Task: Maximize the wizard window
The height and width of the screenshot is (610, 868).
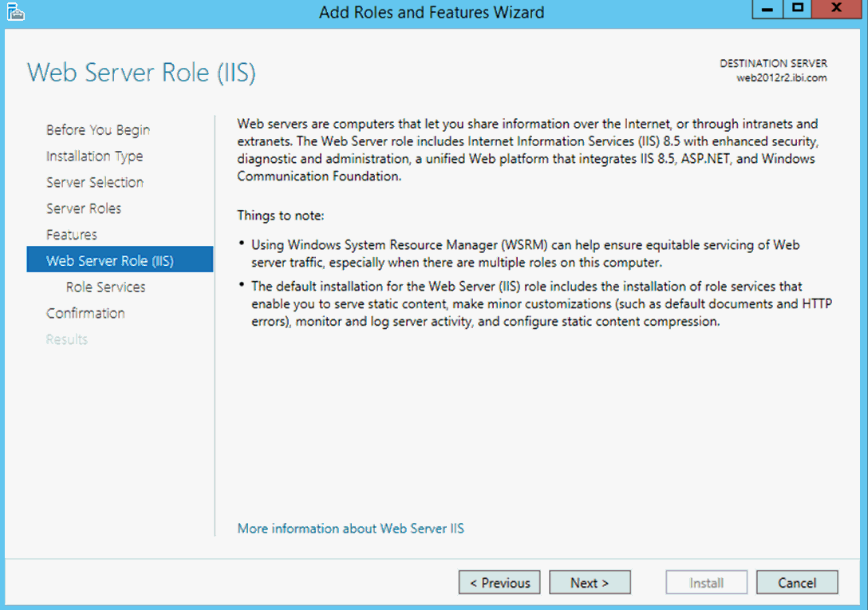Action: (x=797, y=9)
